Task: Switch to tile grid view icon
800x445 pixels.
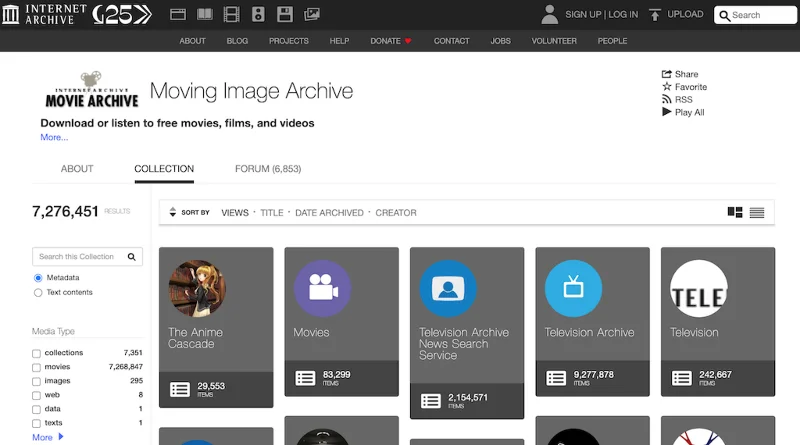Action: point(735,212)
